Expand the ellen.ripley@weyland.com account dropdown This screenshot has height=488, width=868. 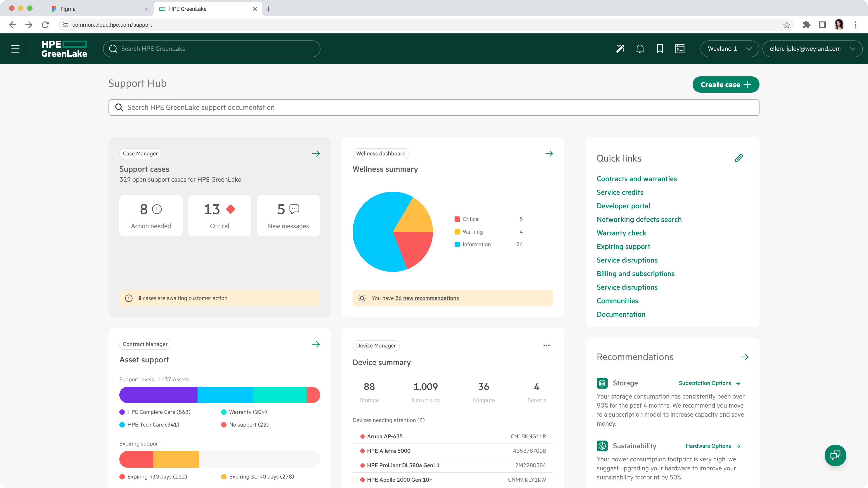[812, 49]
